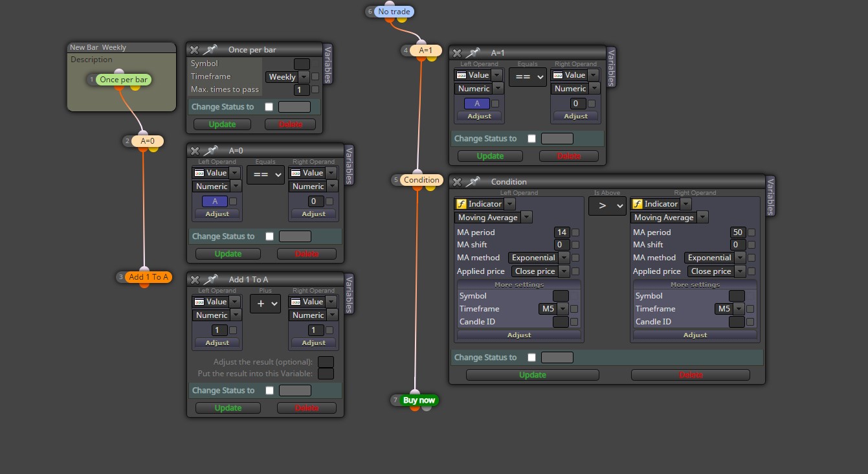
Task: Click the Value icon in A=0 left operand
Action: click(199, 173)
